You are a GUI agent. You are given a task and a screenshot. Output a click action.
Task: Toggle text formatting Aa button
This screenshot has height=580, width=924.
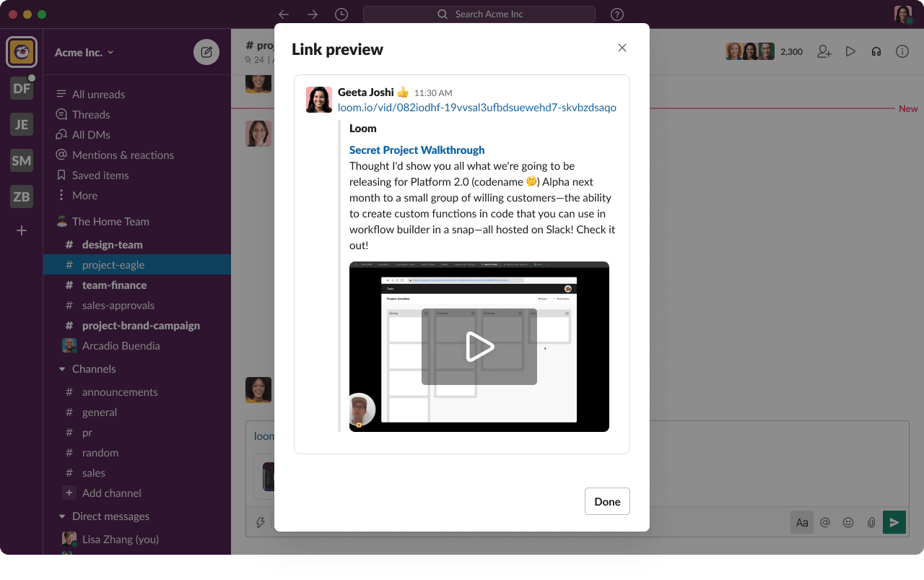pyautogui.click(x=802, y=522)
